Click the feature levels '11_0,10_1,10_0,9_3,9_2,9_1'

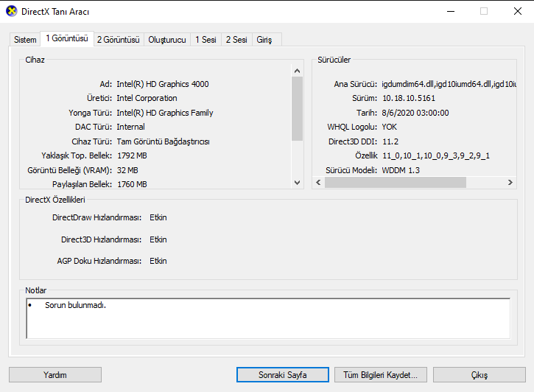pos(436,155)
